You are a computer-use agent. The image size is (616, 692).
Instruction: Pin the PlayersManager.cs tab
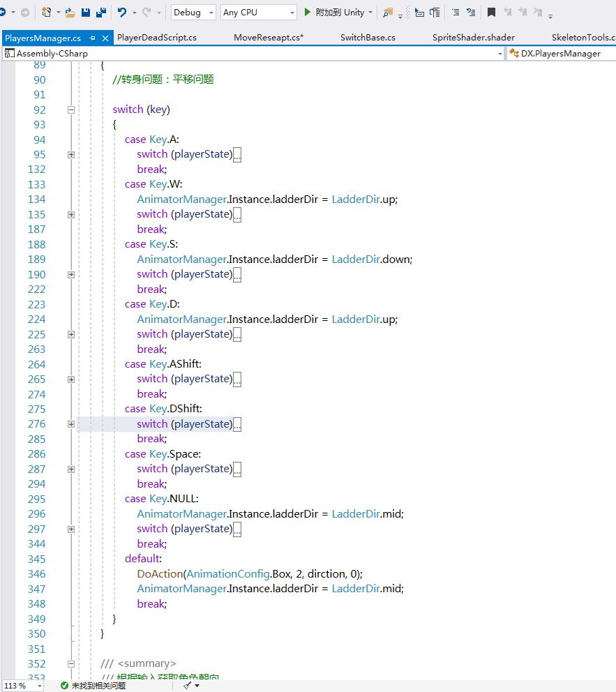92,38
